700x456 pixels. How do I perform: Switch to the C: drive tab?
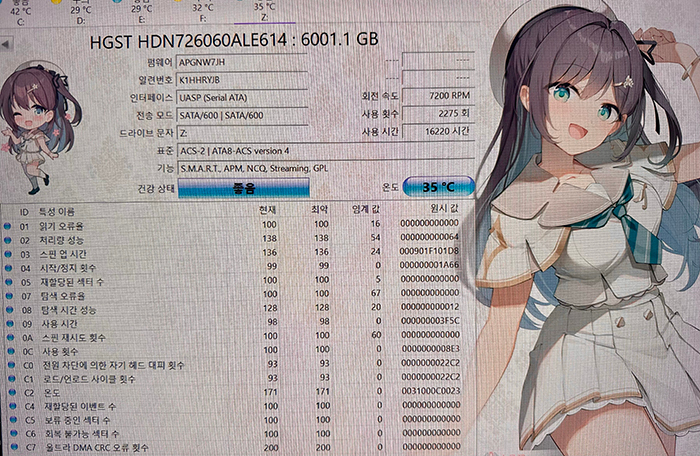[20, 12]
